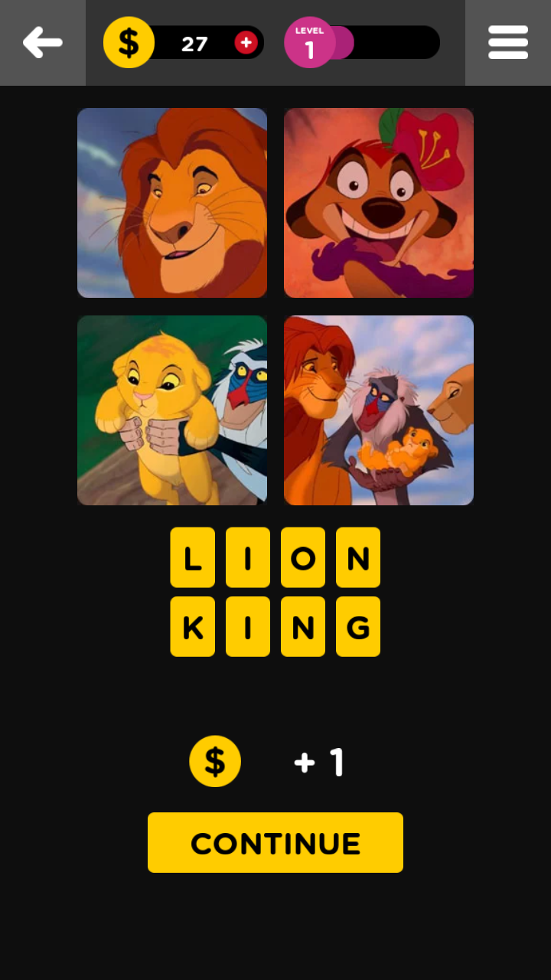Tap the yellow dollar coin in header
The image size is (551, 980).
point(129,43)
